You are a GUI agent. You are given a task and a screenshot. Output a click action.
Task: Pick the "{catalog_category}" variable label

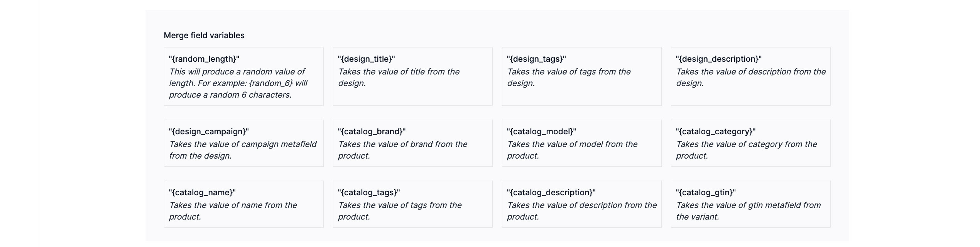click(715, 132)
